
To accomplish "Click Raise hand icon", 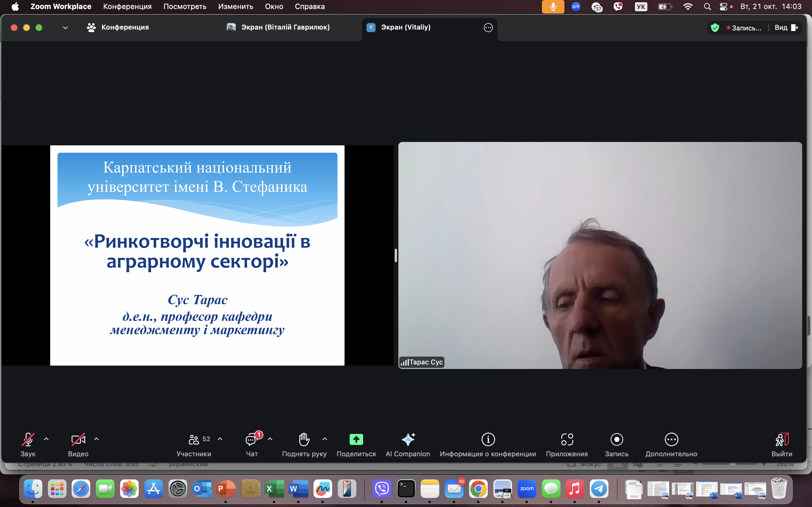I will tap(304, 439).
